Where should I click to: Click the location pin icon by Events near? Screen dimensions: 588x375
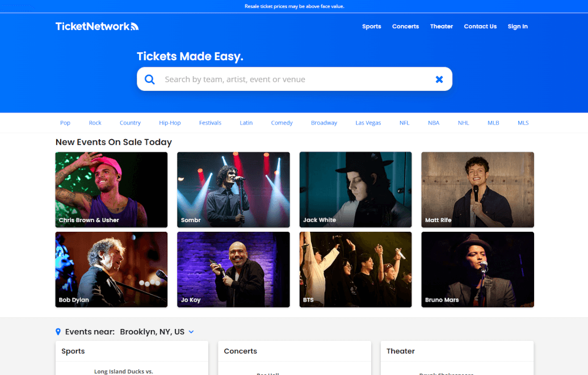coord(58,332)
